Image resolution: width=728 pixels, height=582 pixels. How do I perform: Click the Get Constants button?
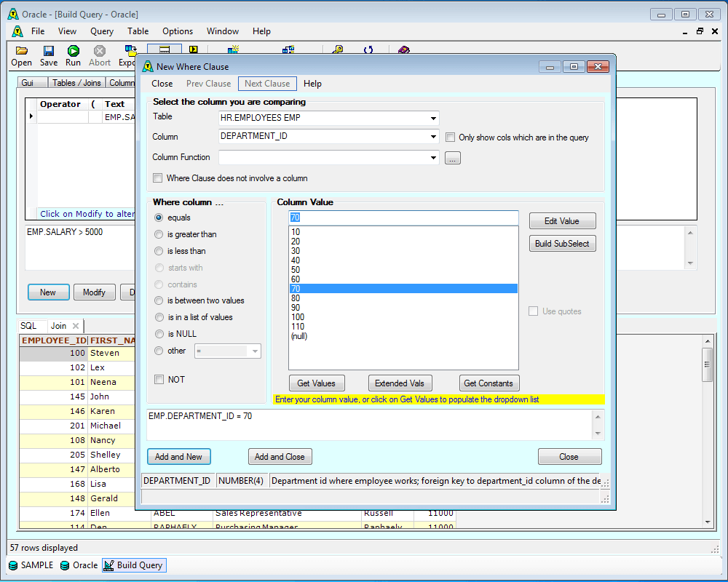click(x=489, y=383)
